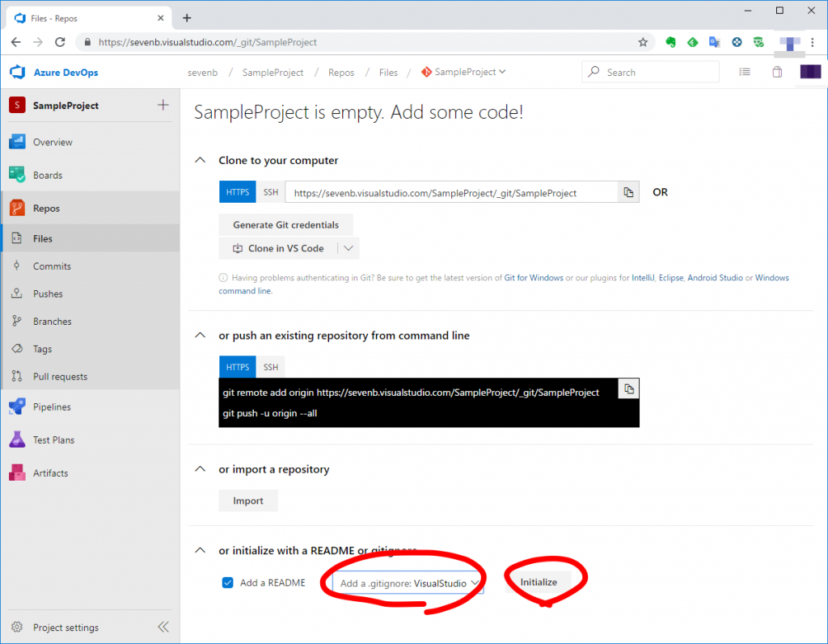
Task: Click the browser address bar
Action: [365, 42]
